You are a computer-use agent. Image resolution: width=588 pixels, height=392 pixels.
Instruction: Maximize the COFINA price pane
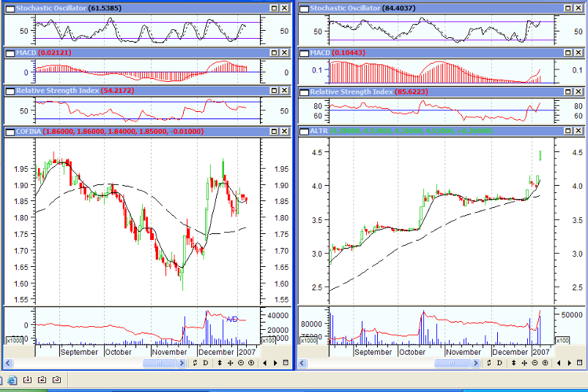click(274, 132)
